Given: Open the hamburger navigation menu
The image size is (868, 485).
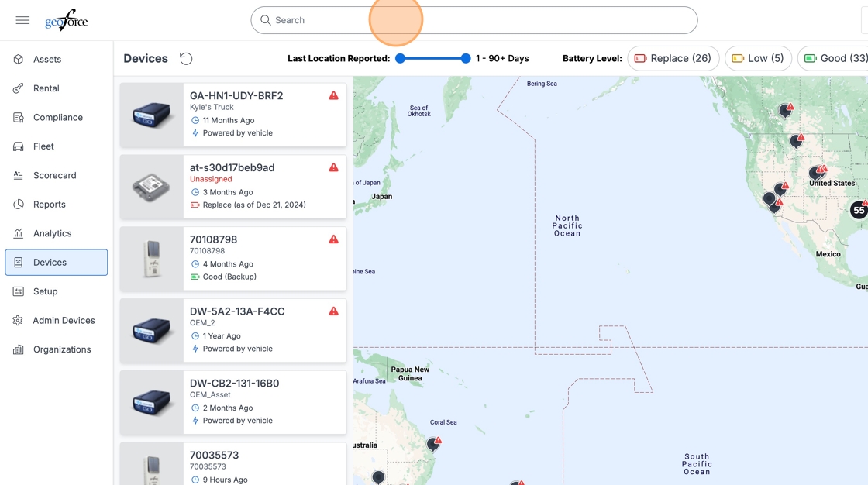Looking at the screenshot, I should tap(22, 20).
